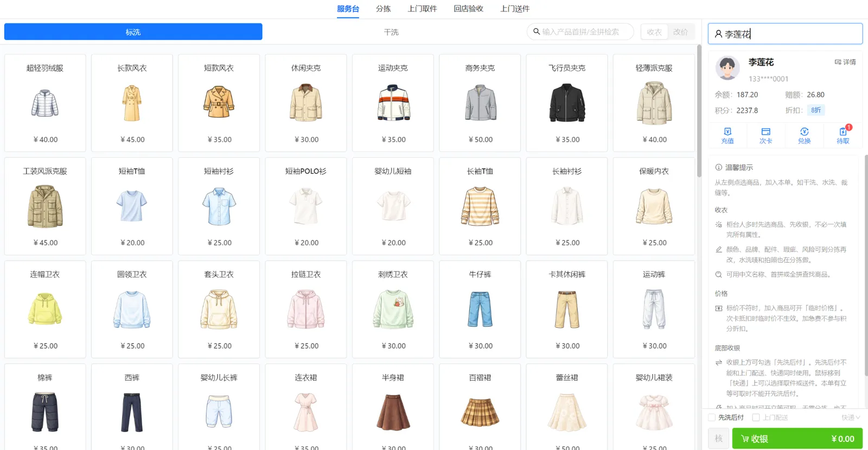Select the 超轻羽绒服 product image
The height and width of the screenshot is (450, 868).
click(45, 103)
